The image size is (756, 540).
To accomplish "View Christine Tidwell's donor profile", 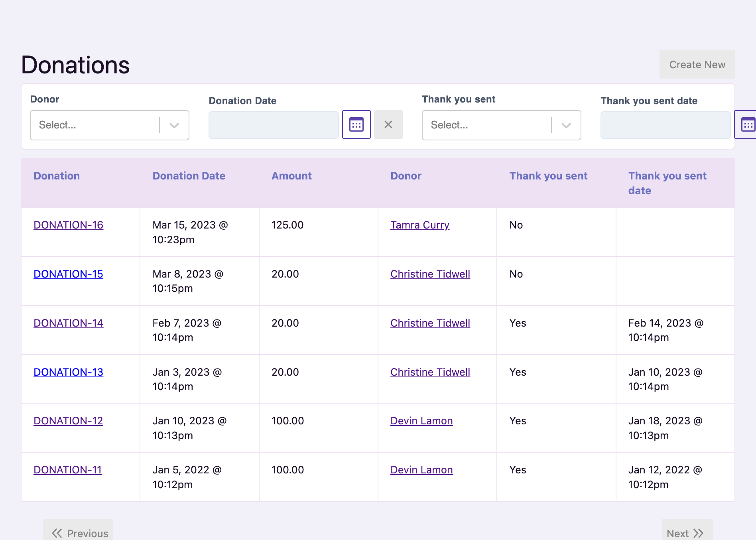I will coord(430,274).
